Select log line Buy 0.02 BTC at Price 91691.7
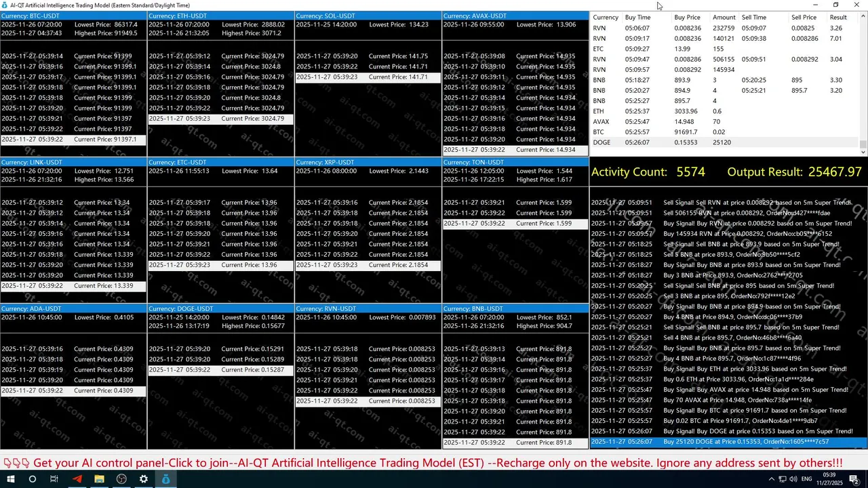This screenshot has width=868, height=488. 729,421
